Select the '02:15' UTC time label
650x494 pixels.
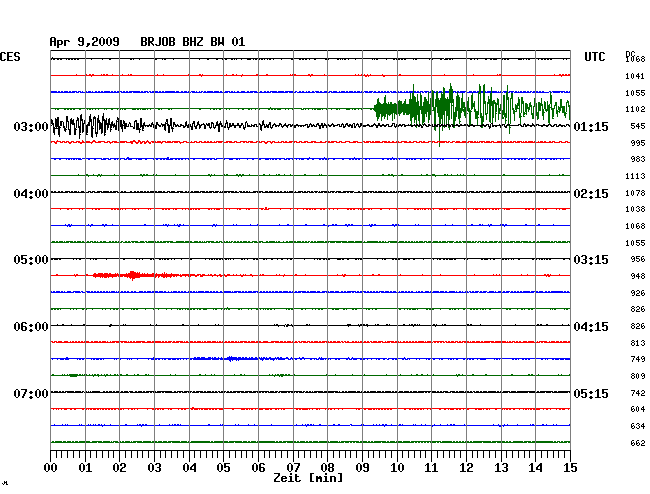coord(591,194)
